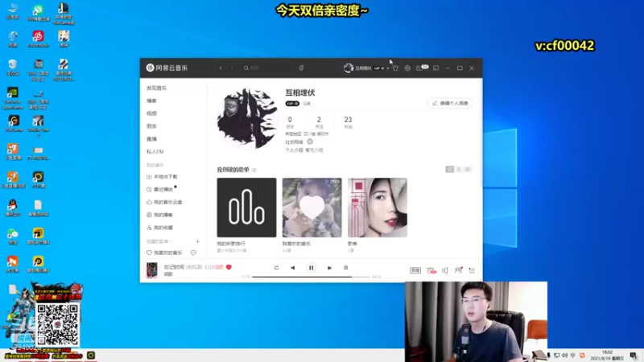The width and height of the screenshot is (644, 362).
Task: Open the Studio One desktop shortcut
Action: (38, 125)
